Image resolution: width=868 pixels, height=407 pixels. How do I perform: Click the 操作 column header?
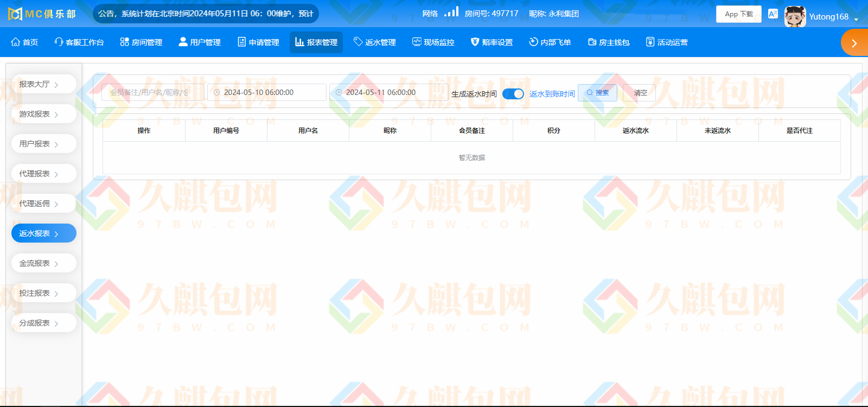point(144,131)
